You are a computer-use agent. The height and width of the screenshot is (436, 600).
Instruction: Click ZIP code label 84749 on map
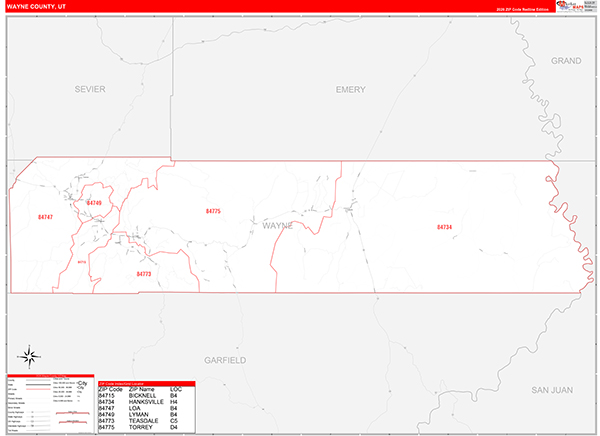coord(94,203)
